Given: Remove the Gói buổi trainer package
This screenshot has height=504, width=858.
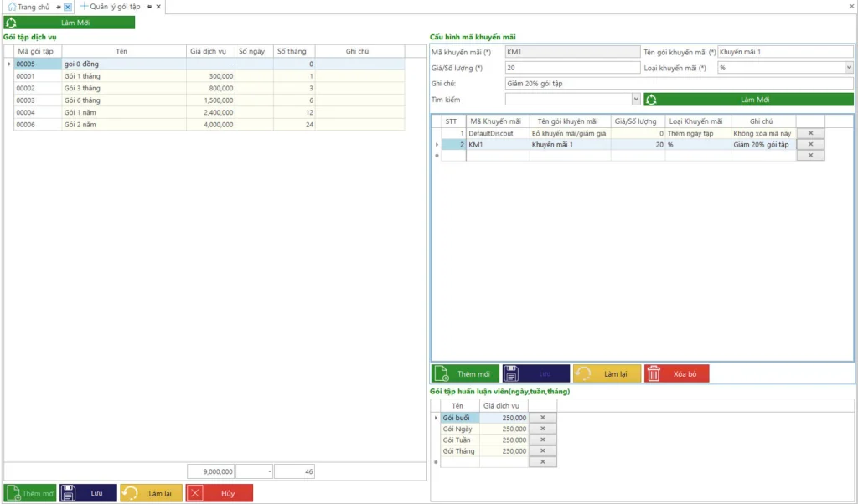Looking at the screenshot, I should (x=543, y=418).
